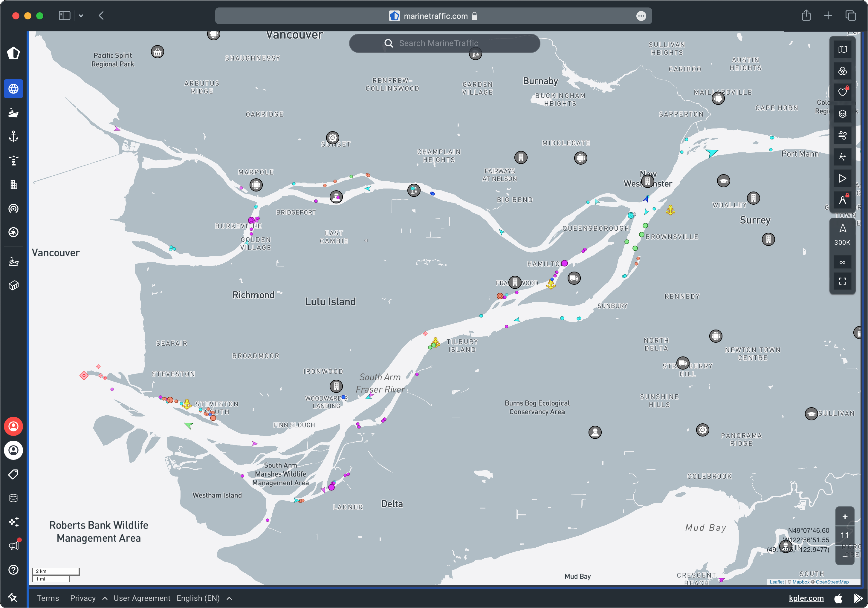Toggle the wind weather overlay
The image size is (868, 608).
(842, 135)
